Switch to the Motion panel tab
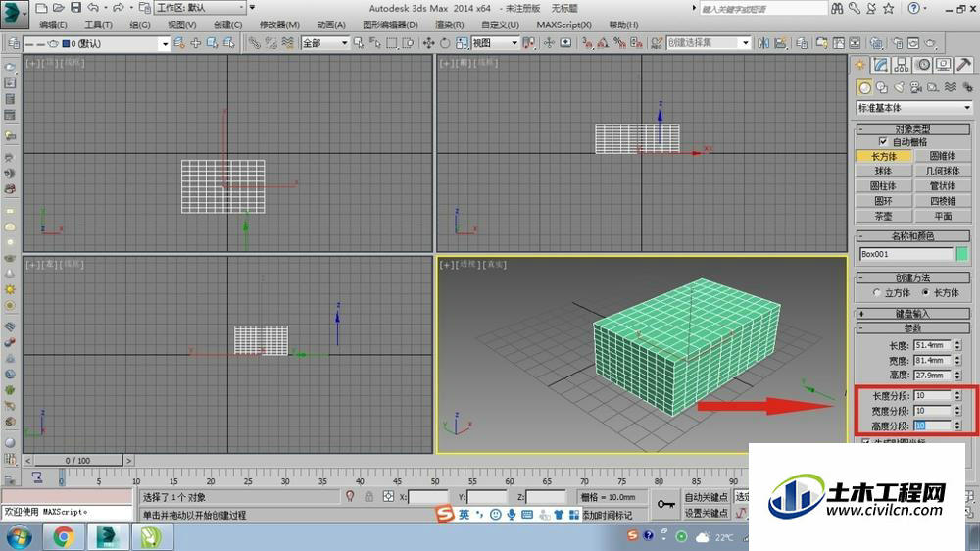The height and width of the screenshot is (551, 980). (923, 65)
